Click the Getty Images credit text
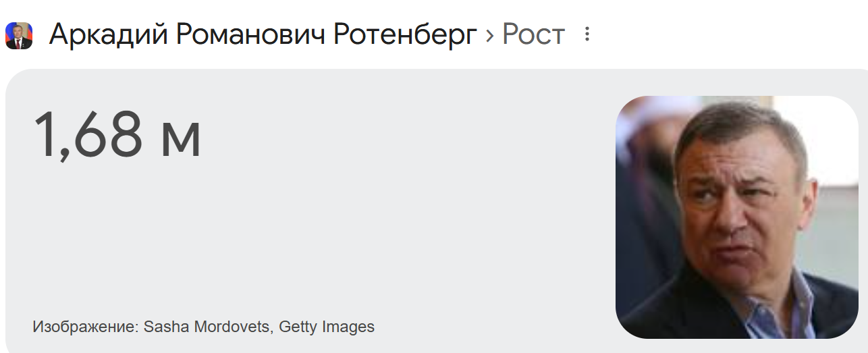The width and height of the screenshot is (868, 353). click(327, 327)
